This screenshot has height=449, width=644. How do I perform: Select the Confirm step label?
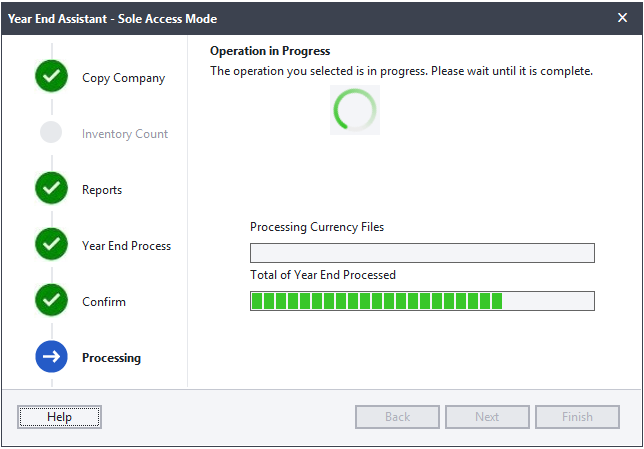pyautogui.click(x=104, y=302)
